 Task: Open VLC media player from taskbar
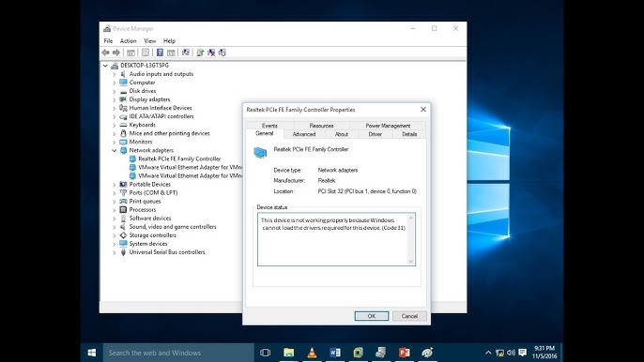click(x=312, y=353)
